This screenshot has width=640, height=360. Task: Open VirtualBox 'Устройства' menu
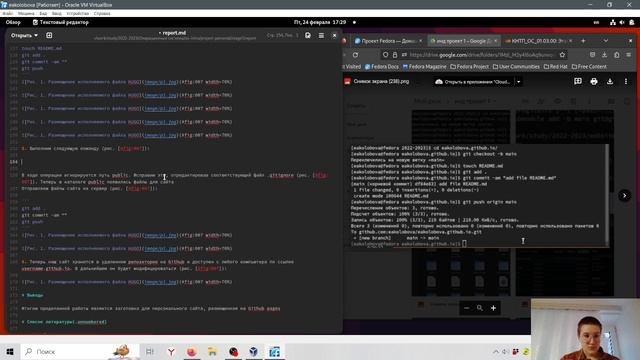(x=78, y=13)
